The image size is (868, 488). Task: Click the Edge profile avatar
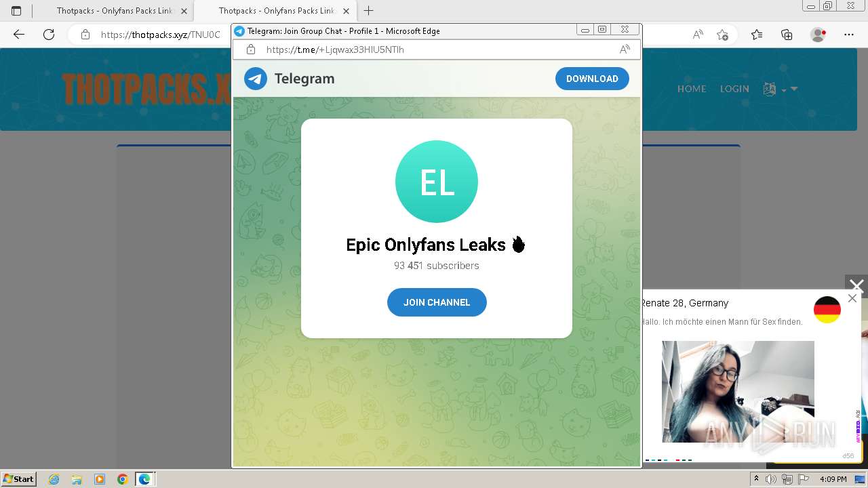pos(818,35)
